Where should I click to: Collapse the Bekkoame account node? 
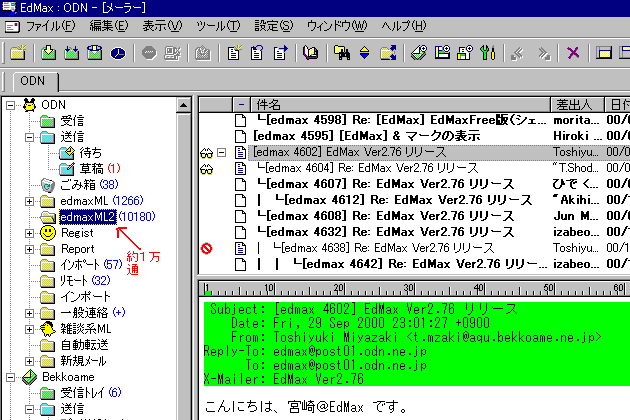tap(10, 377)
